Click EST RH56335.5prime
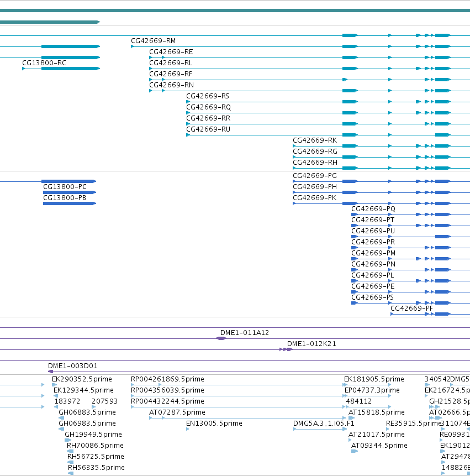Viewport: 470px width, 476px height. pos(96,468)
